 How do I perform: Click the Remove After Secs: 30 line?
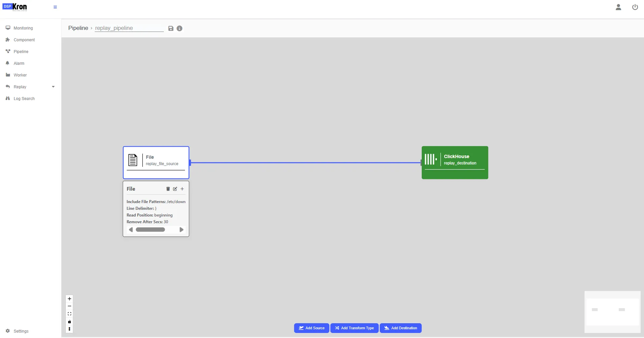147,222
